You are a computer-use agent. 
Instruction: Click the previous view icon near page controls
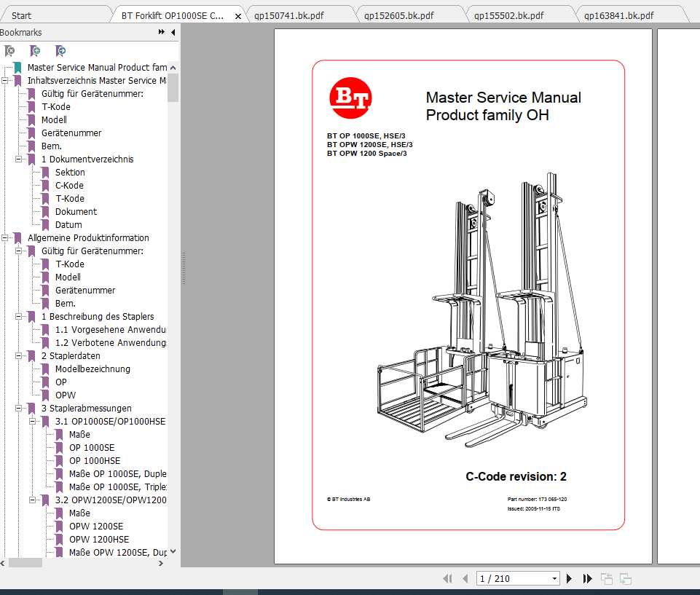606,578
